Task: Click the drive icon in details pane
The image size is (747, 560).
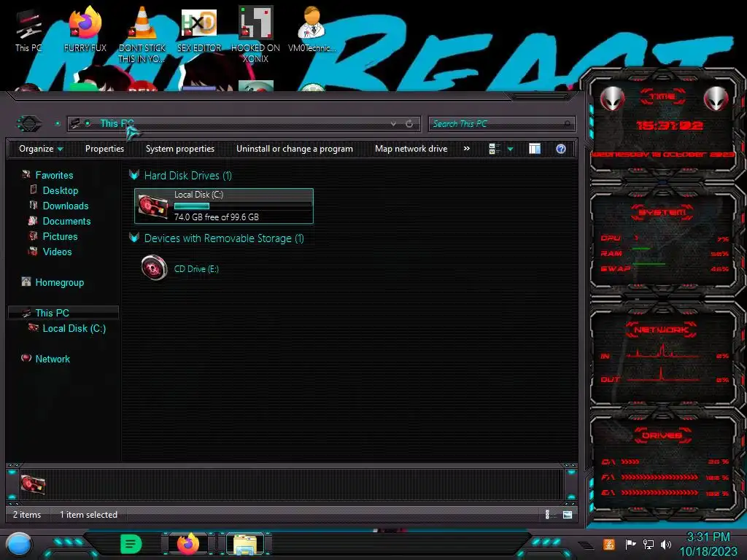Action: point(33,484)
